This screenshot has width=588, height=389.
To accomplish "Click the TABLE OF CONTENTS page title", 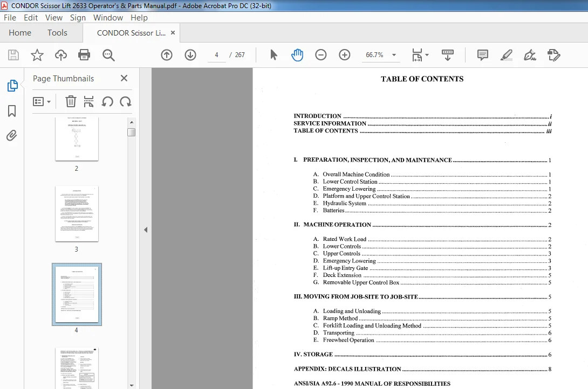I will pos(422,79).
